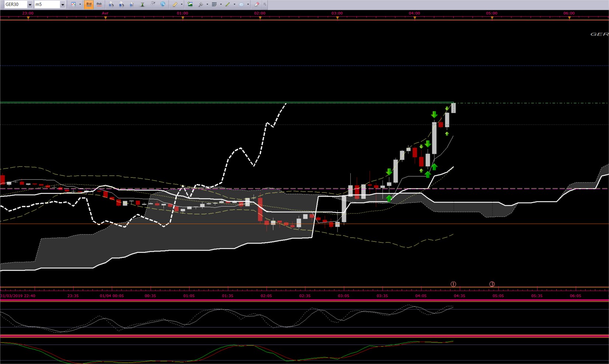The image size is (609, 364).
Task: Expand the horizontal lines options arrow
Action: [x=221, y=4]
